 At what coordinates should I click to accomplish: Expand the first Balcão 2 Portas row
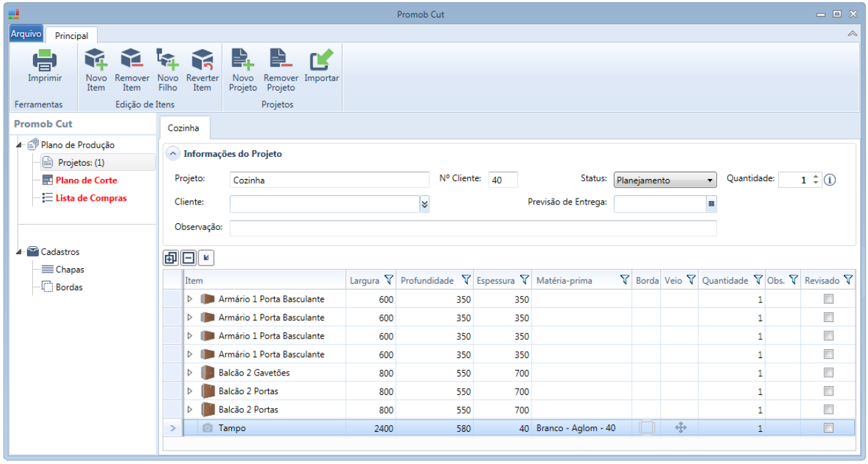(x=190, y=391)
